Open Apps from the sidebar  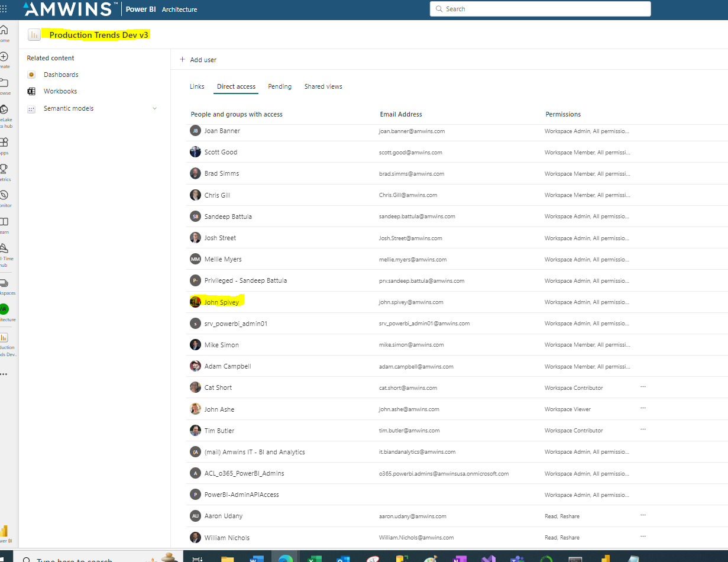pyautogui.click(x=4, y=145)
